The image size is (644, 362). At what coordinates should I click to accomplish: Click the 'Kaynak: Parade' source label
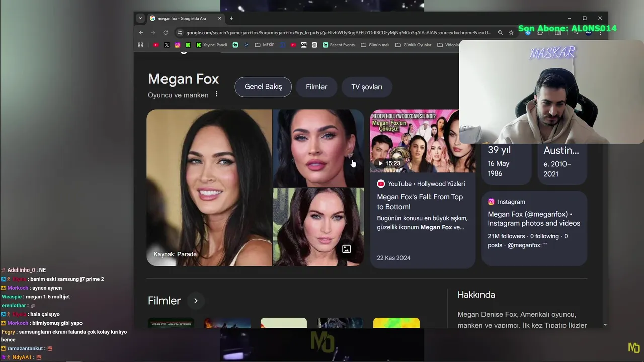[175, 254]
